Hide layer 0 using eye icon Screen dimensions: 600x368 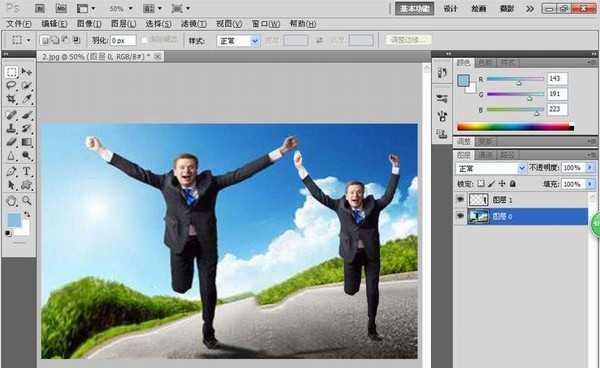coord(460,216)
